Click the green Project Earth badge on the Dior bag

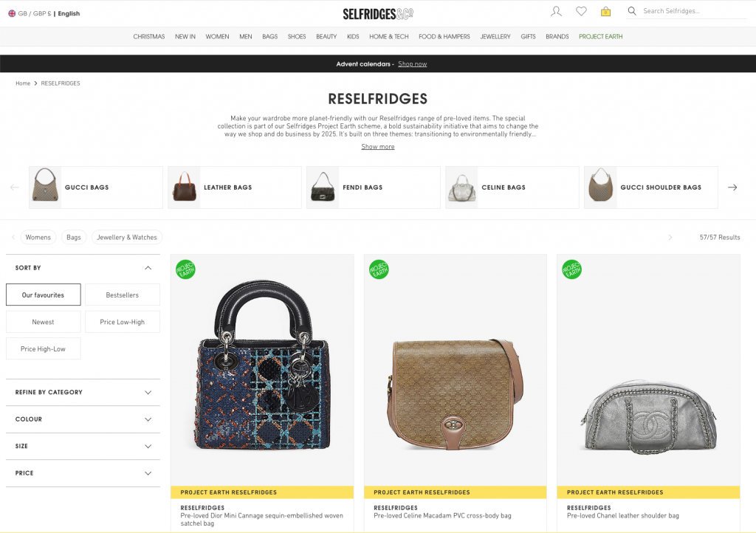(x=185, y=269)
